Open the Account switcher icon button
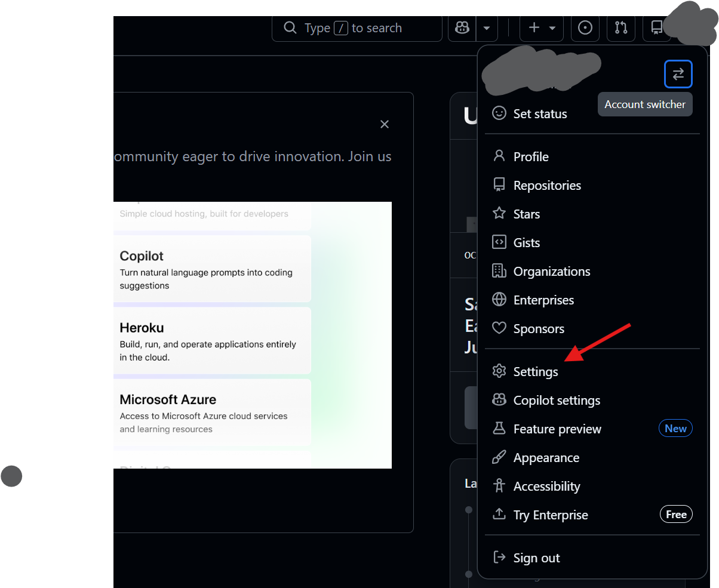719x588 pixels. click(x=678, y=75)
